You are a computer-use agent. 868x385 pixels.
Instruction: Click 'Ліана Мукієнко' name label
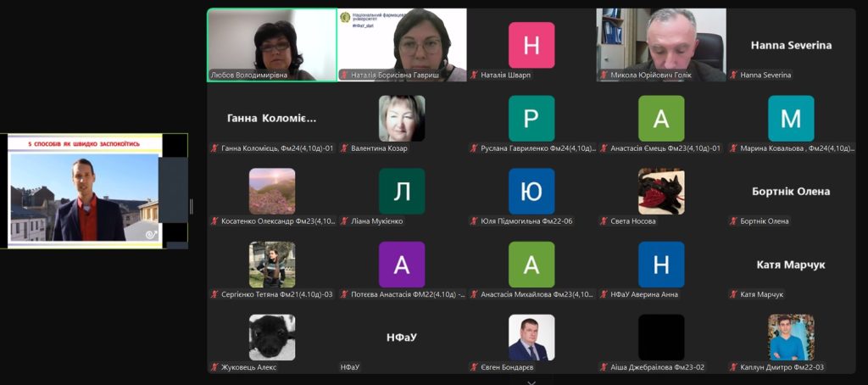pos(377,221)
